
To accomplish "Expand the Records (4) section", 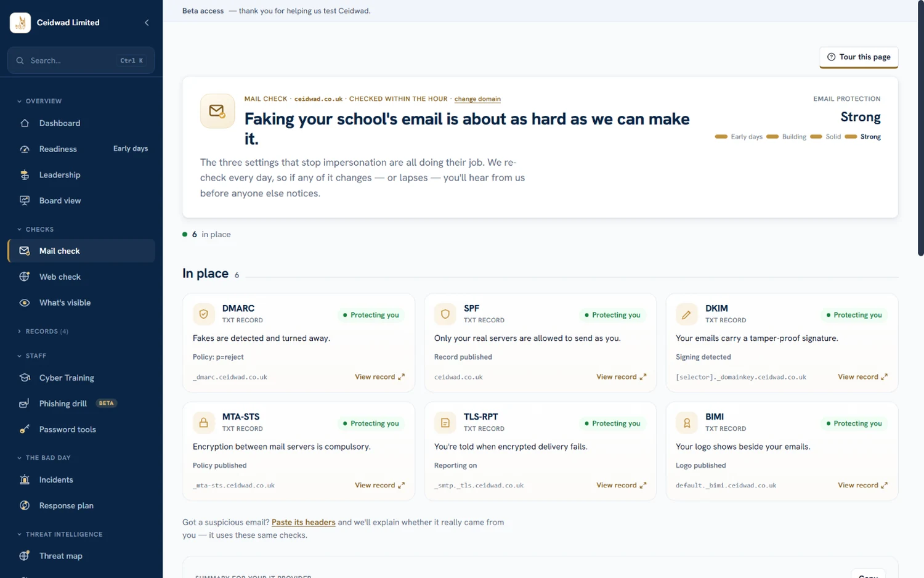I will coord(43,332).
